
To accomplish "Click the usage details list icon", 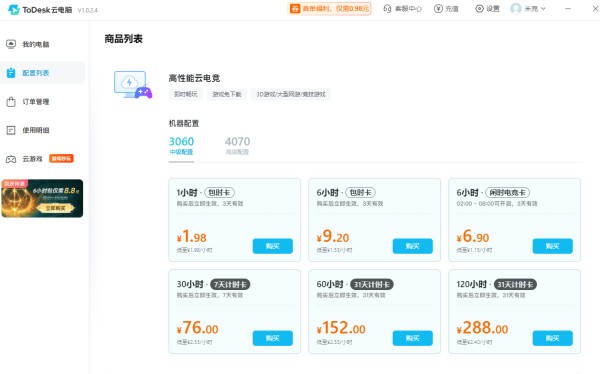I will tap(11, 130).
